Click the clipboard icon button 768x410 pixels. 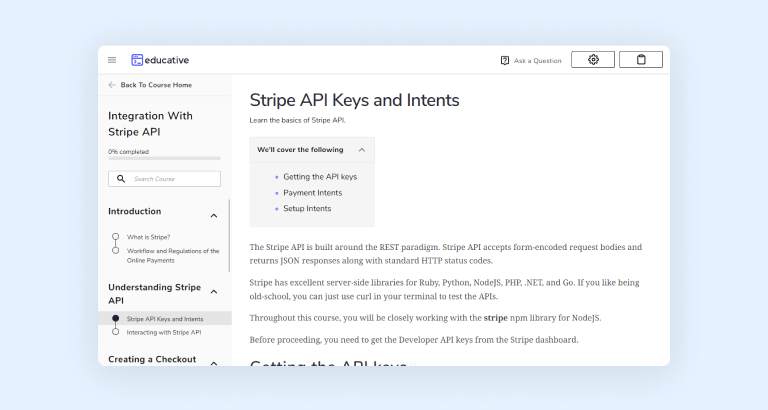641,60
